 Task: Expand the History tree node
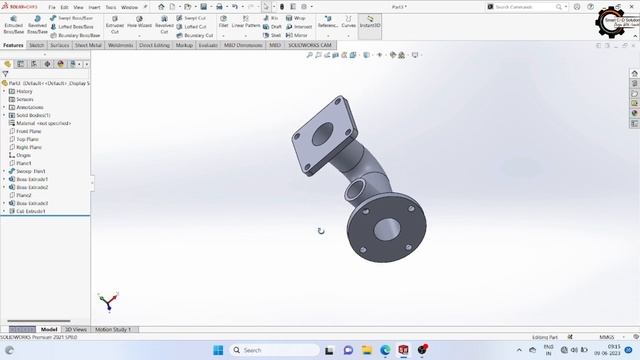click(x=4, y=91)
